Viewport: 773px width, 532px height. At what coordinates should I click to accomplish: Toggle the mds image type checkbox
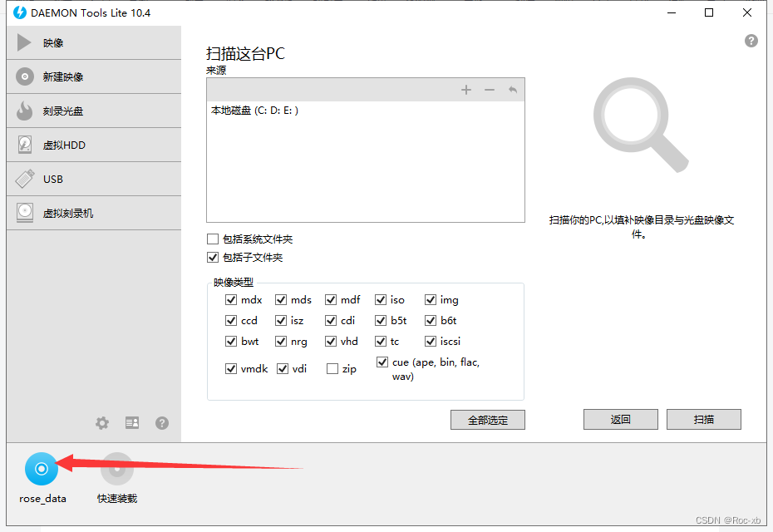281,300
